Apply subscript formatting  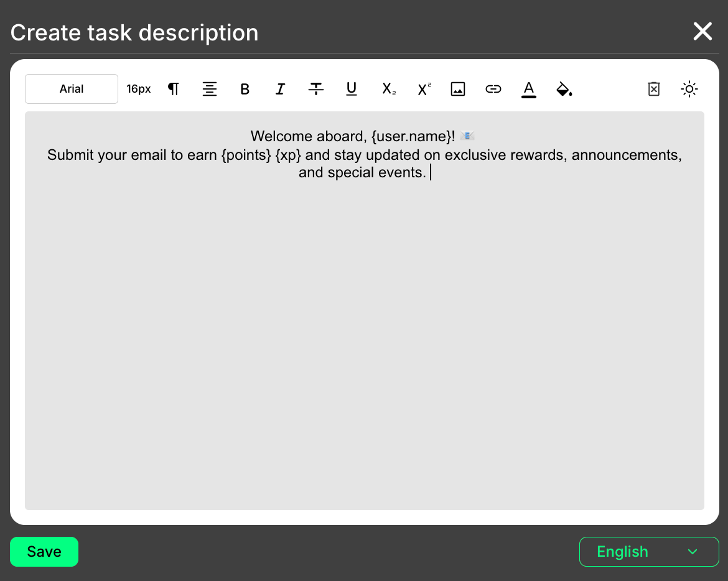[389, 88]
